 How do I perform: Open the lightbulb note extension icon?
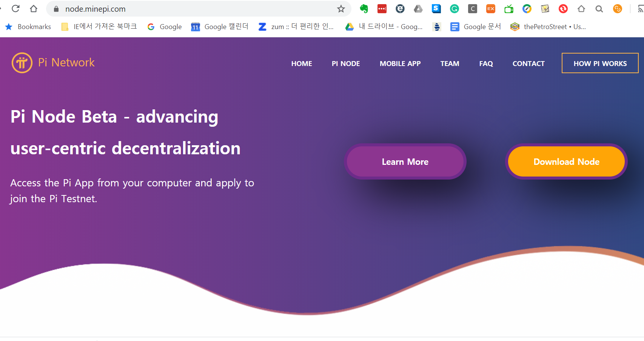[545, 9]
